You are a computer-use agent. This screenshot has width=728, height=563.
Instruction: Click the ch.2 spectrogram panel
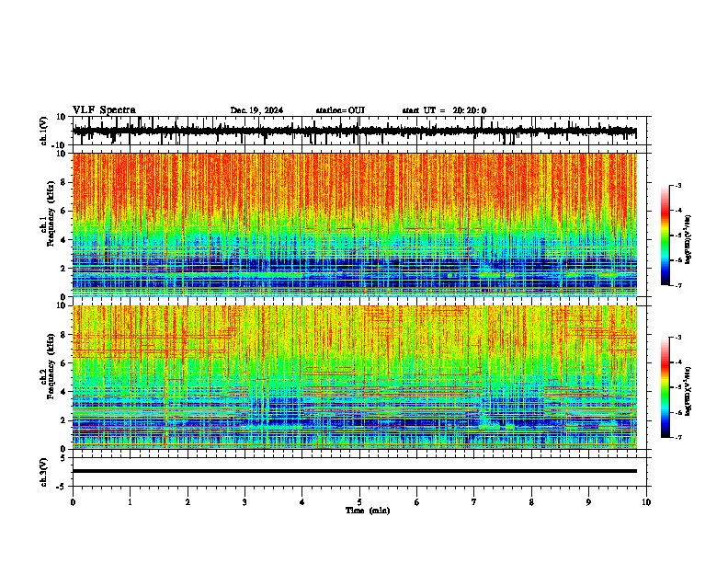tap(354, 377)
